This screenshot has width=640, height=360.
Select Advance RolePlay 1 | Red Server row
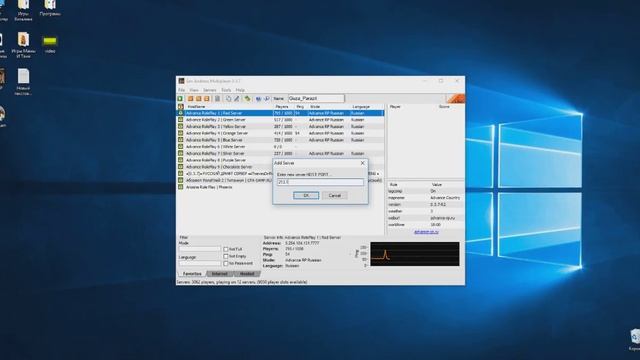(x=280, y=113)
